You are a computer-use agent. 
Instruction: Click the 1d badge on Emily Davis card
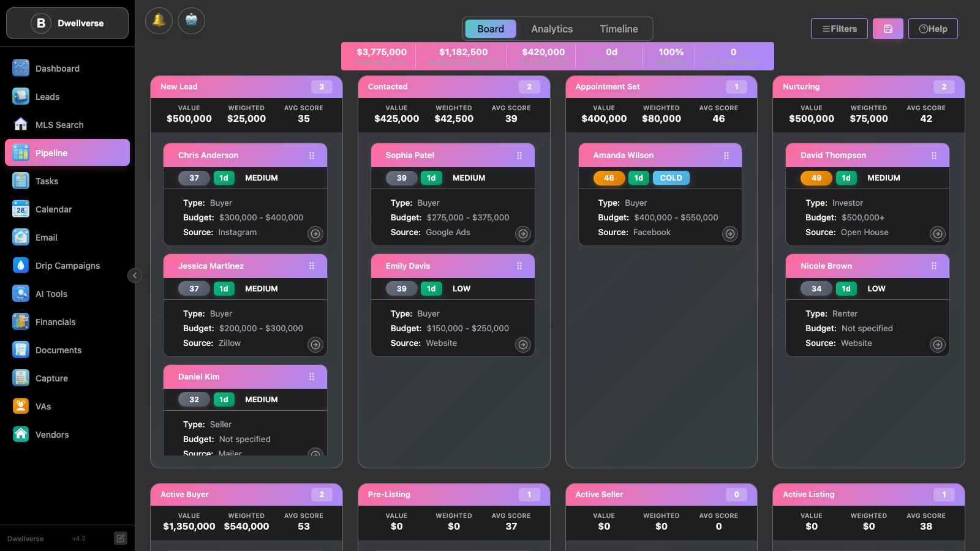[x=431, y=289]
